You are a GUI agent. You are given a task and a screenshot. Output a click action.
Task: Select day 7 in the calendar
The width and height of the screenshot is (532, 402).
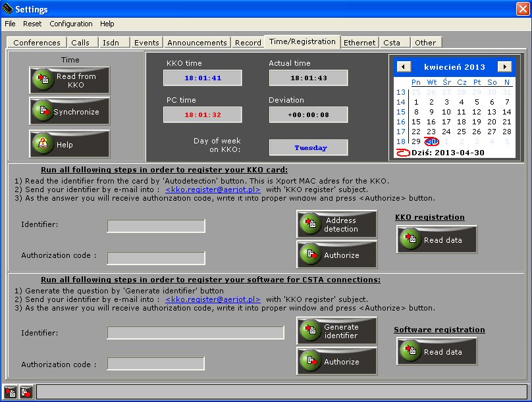click(507, 102)
